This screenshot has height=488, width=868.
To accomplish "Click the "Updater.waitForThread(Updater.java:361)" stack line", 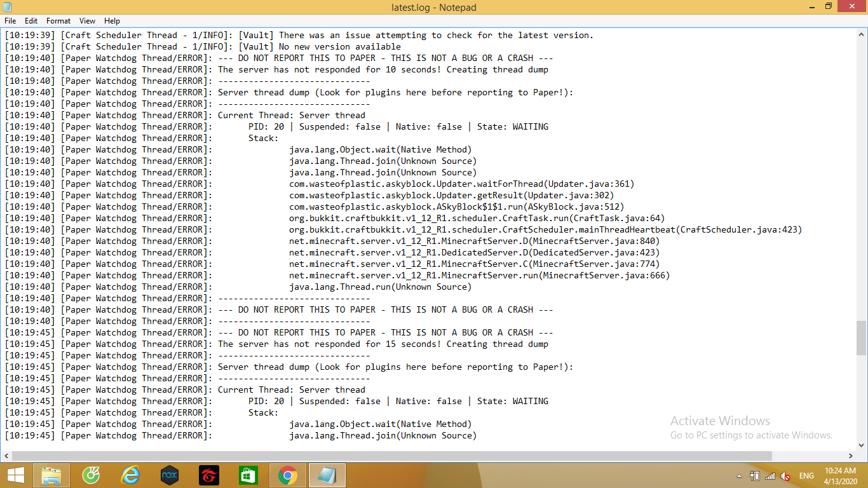I will [x=320, y=184].
